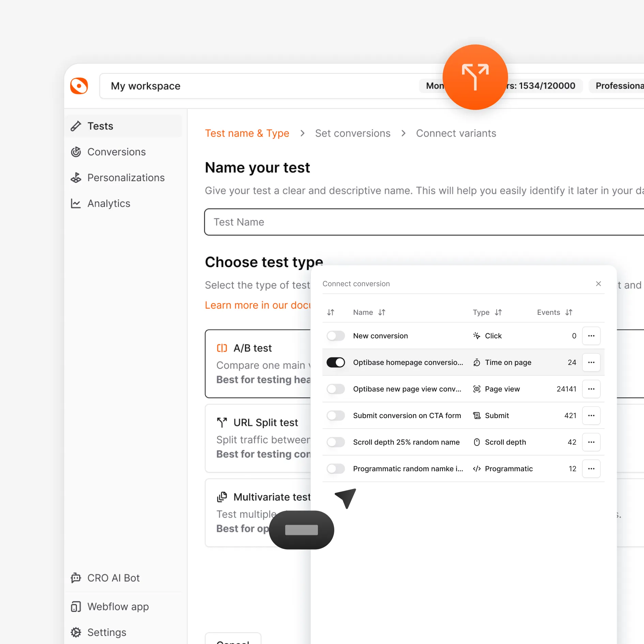Image resolution: width=644 pixels, height=644 pixels.
Task: Click the Multivariate test copy icon
Action: 222,497
